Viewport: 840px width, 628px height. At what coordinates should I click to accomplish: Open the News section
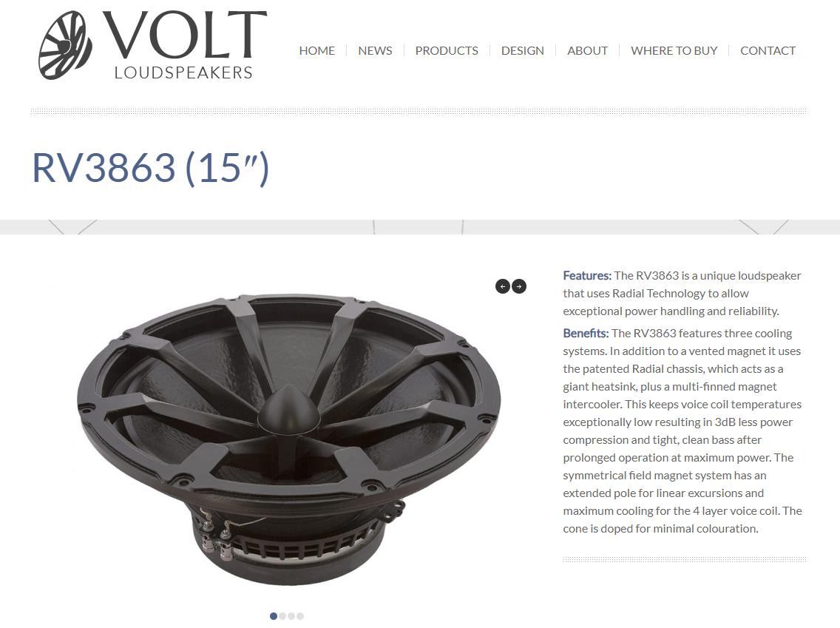[x=375, y=51]
